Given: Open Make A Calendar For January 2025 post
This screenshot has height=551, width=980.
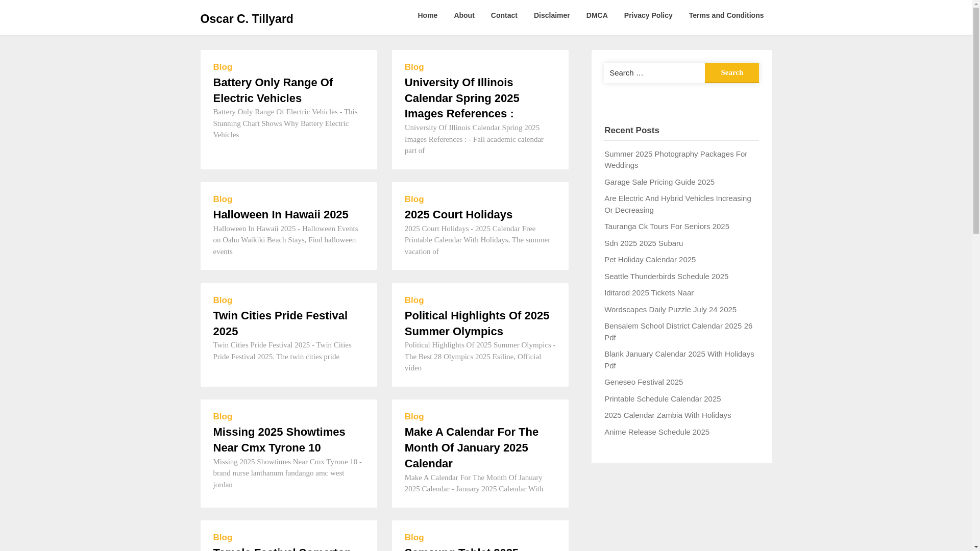Looking at the screenshot, I should (x=472, y=448).
